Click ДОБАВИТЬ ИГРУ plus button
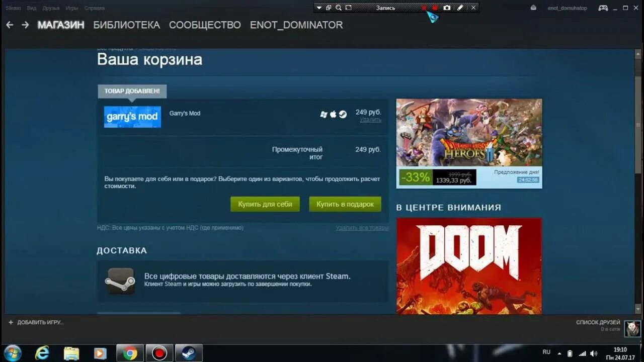This screenshot has height=362, width=644. pos(35,322)
